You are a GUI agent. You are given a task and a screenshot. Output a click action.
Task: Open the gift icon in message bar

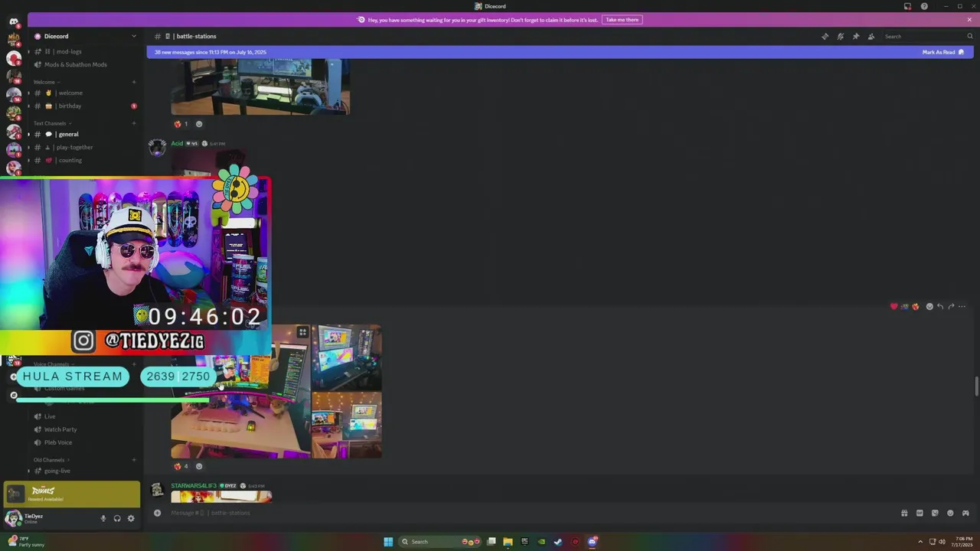coord(904,513)
